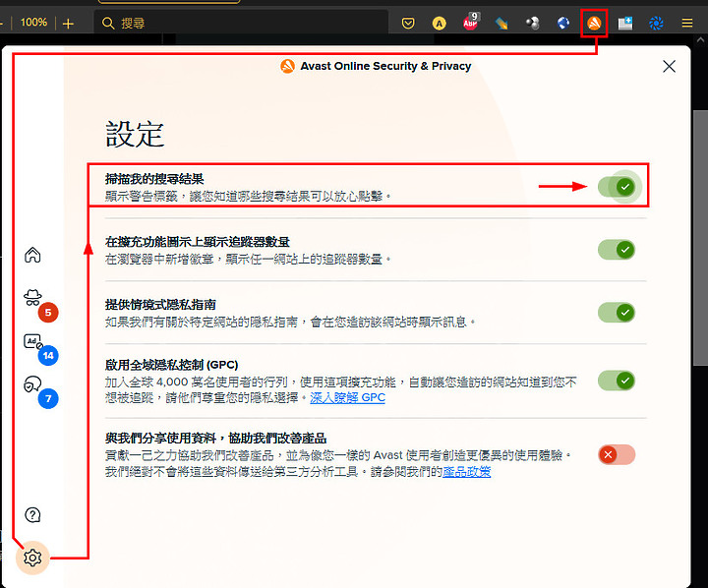The height and width of the screenshot is (588, 708).
Task: Click the pencil highlighter extension icon
Action: [x=501, y=23]
